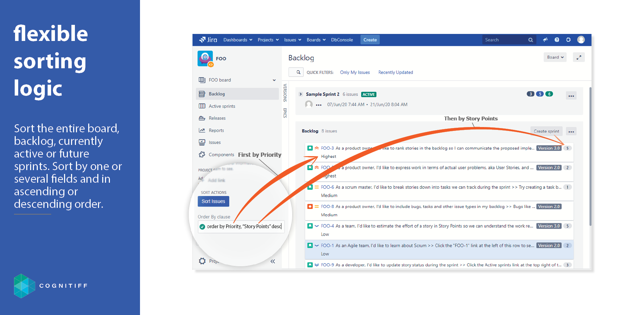Click the Order By clause input field
The width and height of the screenshot is (644, 315).
[241, 226]
